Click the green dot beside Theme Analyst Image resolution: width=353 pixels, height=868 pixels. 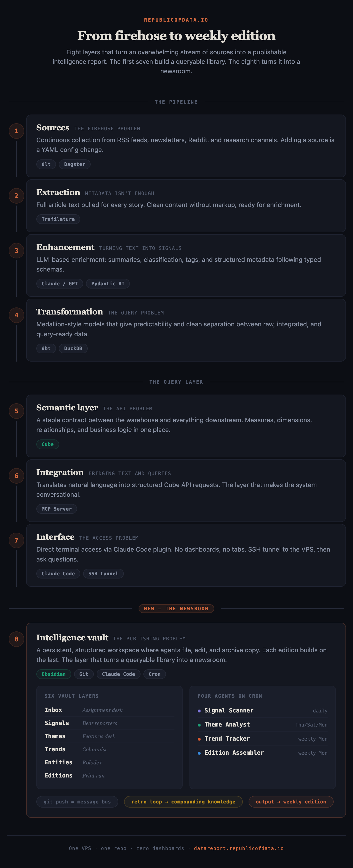click(199, 725)
